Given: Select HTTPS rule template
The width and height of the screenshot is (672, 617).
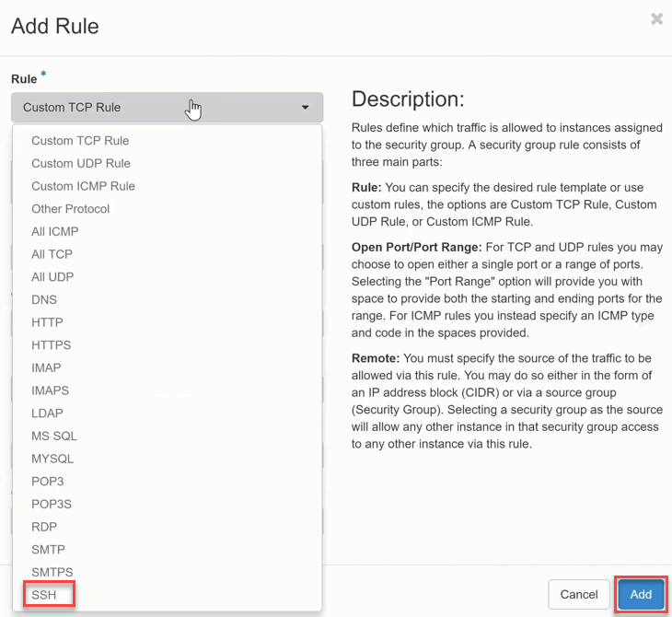Looking at the screenshot, I should click(x=51, y=345).
